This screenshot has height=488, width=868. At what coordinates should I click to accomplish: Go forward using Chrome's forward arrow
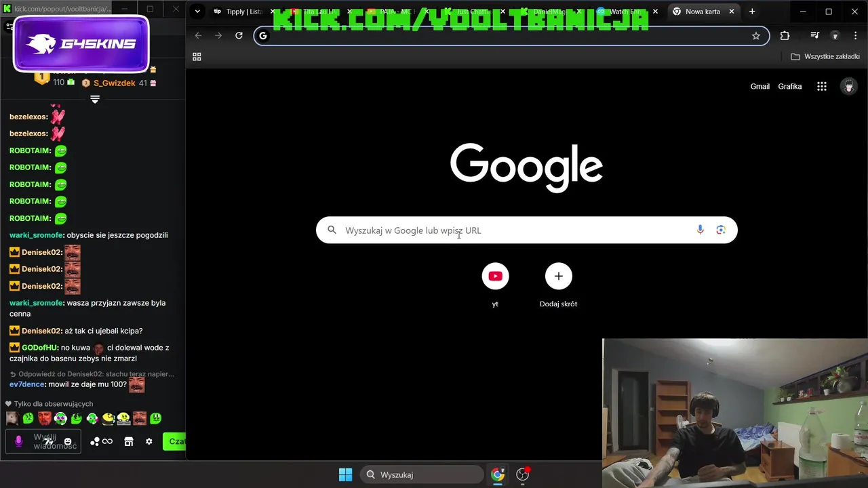tap(218, 36)
